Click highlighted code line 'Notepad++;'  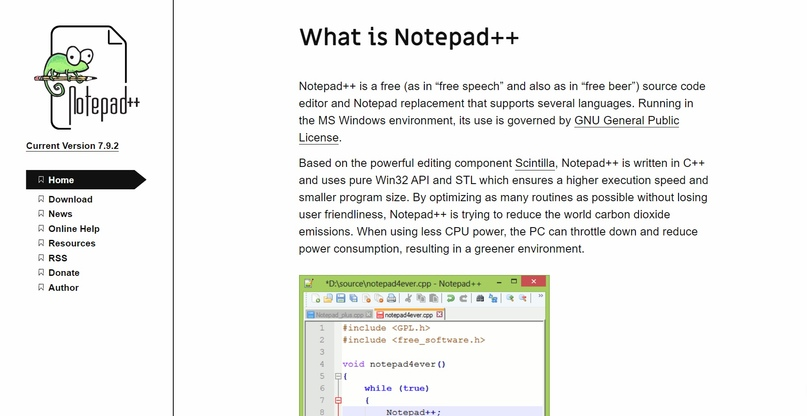coord(414,412)
